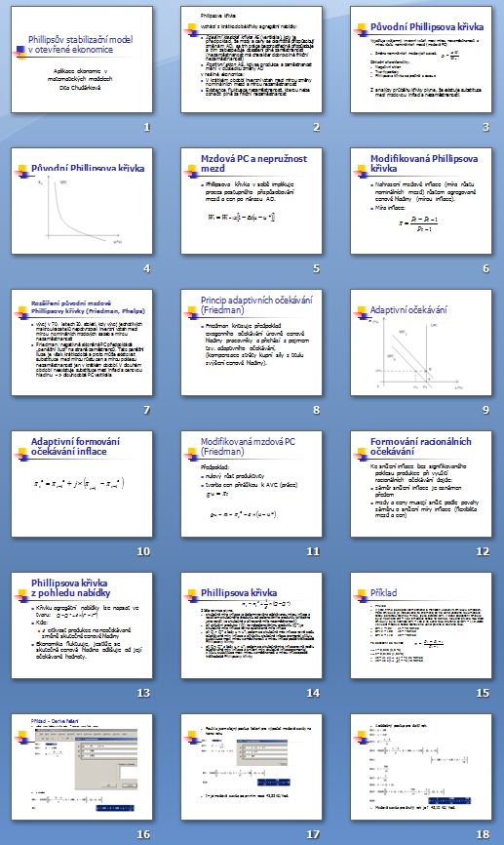
Task: Select slide 7 about Friedman and Phelps
Action: (x=82, y=342)
